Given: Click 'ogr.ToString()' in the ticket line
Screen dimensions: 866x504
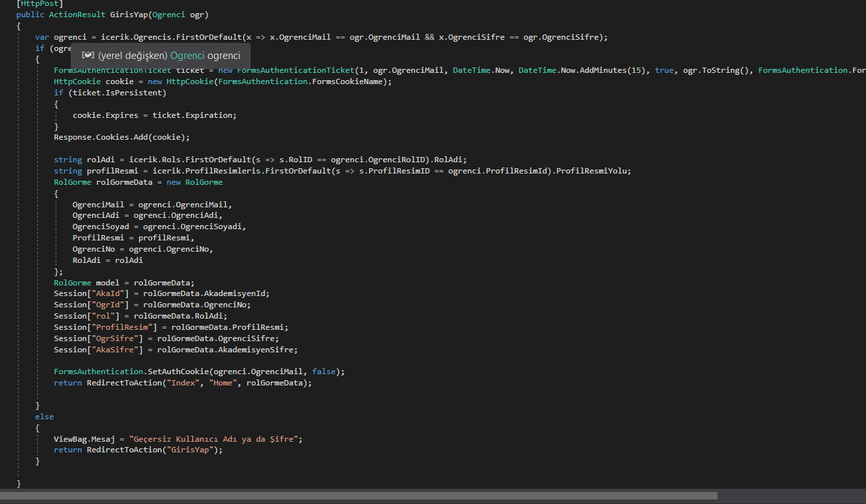Looking at the screenshot, I should [716, 70].
